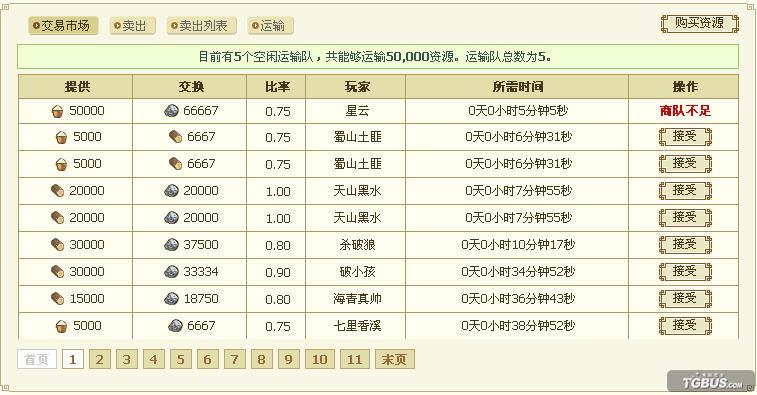Click the wood icon in 杀破狼's row
The height and width of the screenshot is (395, 757).
pos(57,245)
